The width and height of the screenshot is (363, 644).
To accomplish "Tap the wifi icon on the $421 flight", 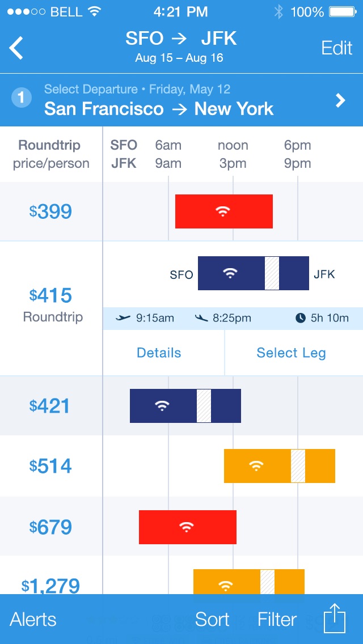I will [162, 406].
